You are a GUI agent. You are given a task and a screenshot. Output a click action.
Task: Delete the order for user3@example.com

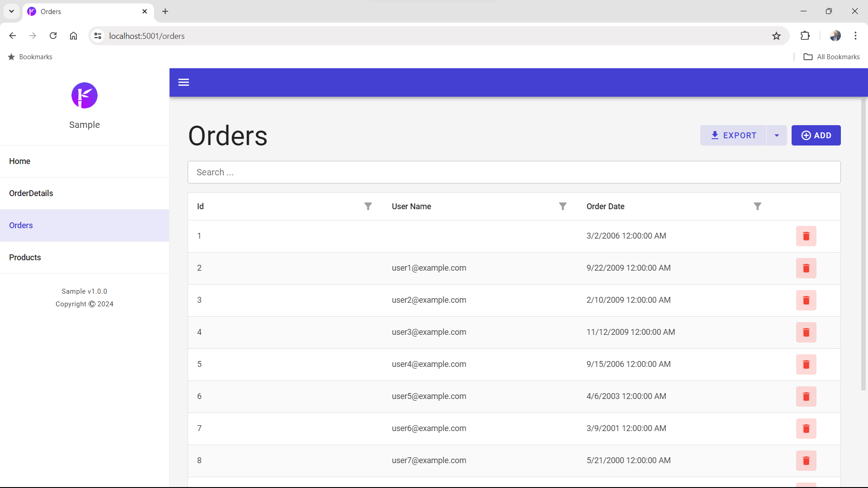click(806, 332)
